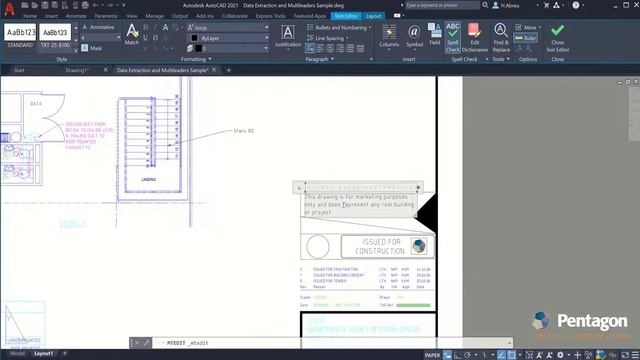Toggle the Ruler option

[x=525, y=38]
